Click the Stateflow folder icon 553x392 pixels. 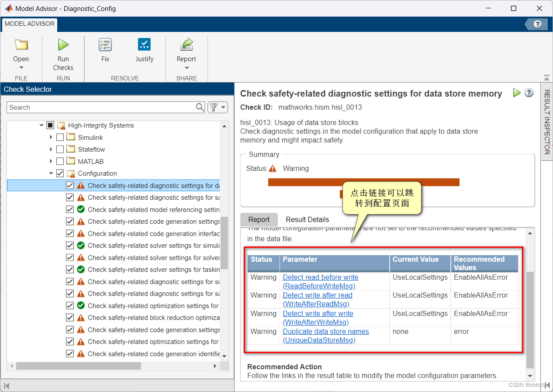click(71, 149)
